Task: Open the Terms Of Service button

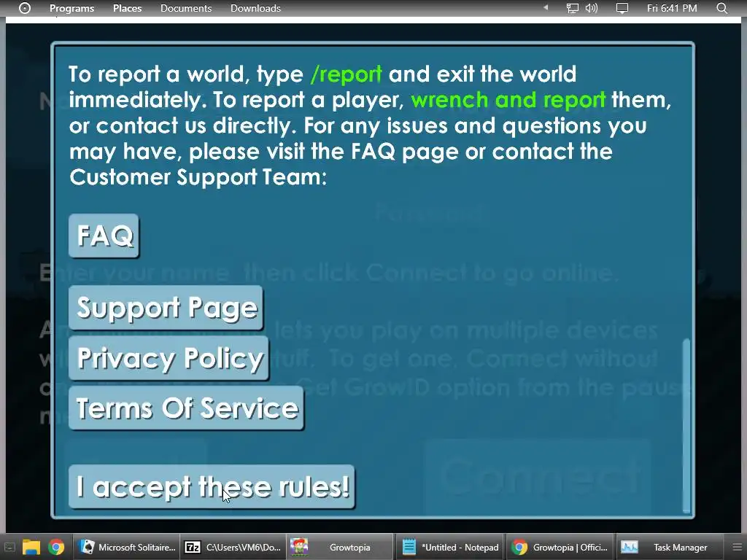Action: [186, 408]
